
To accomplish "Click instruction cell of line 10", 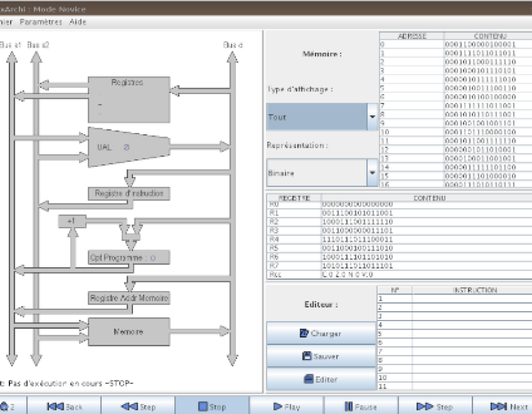I will coord(472,378).
